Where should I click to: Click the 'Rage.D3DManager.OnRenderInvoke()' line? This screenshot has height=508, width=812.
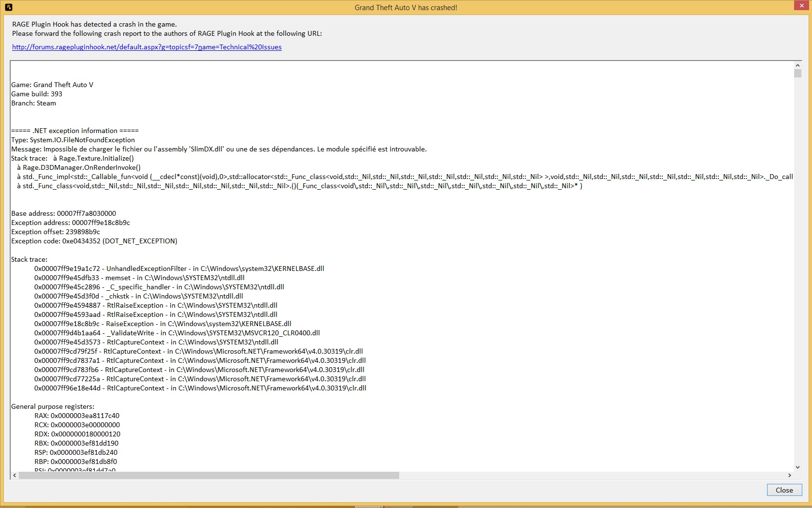point(79,167)
